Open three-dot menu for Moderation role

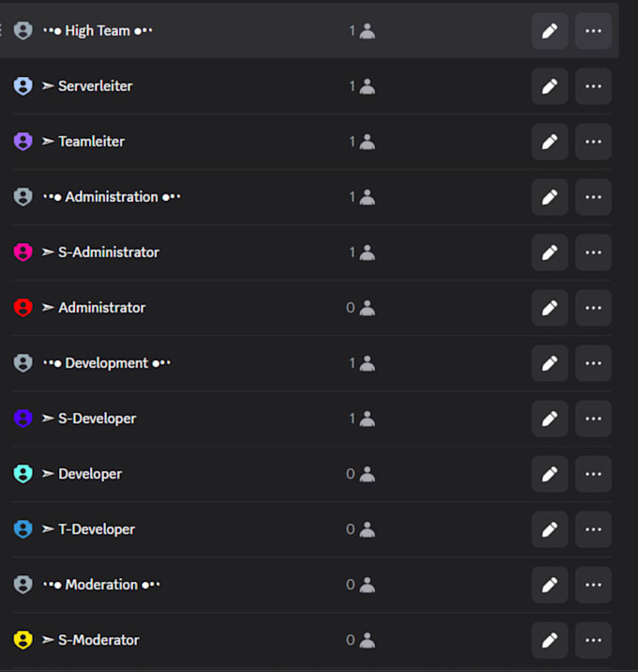[x=593, y=585]
